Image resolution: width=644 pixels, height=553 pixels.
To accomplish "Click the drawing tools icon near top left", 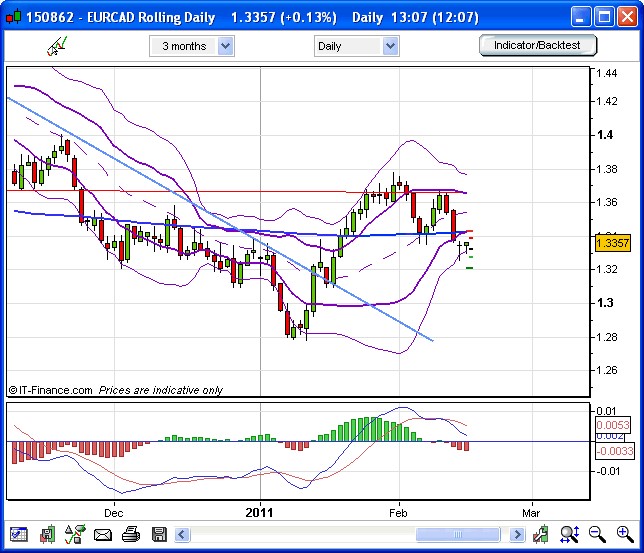I will [57, 46].
